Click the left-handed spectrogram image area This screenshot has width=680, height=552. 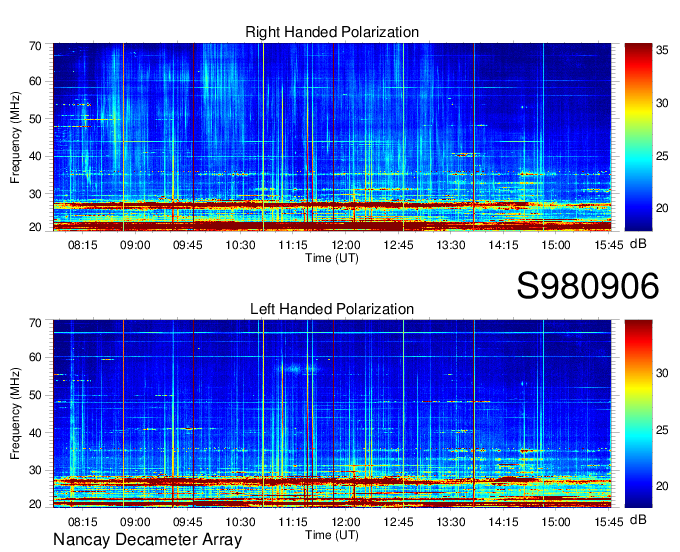332,414
